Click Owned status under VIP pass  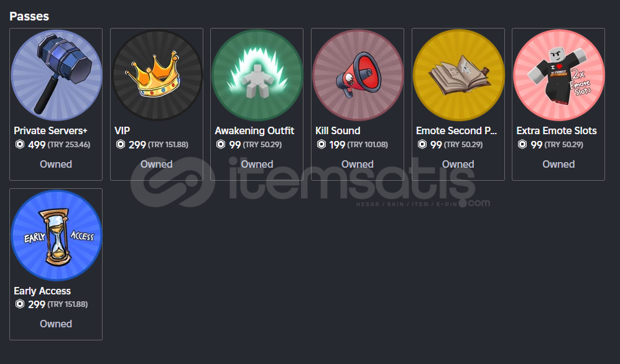click(x=157, y=164)
